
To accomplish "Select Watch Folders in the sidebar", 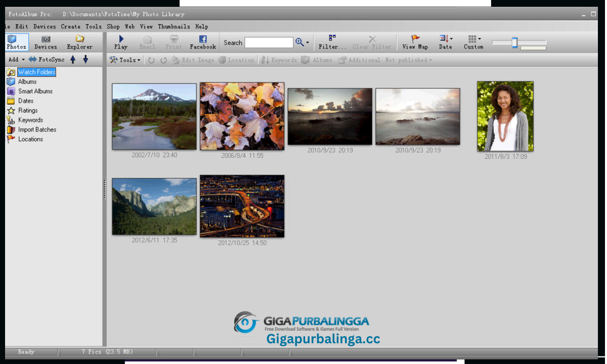I will (37, 72).
